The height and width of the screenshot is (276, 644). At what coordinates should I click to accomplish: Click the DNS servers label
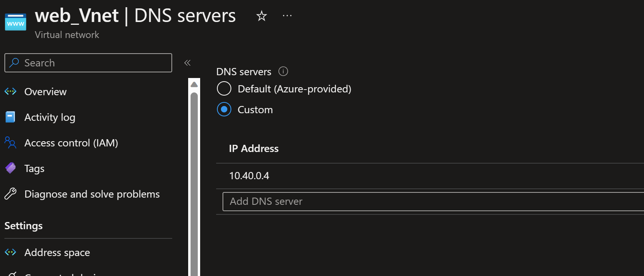coord(244,72)
